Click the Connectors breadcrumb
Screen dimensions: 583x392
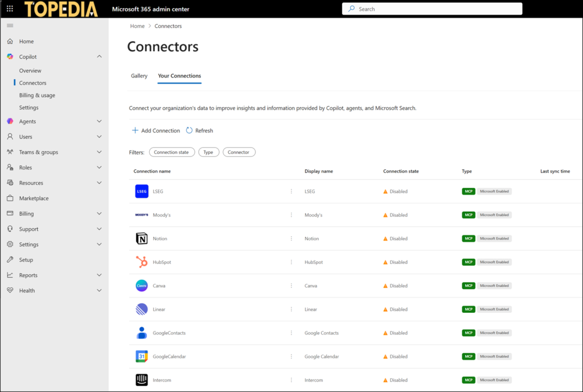[168, 26]
